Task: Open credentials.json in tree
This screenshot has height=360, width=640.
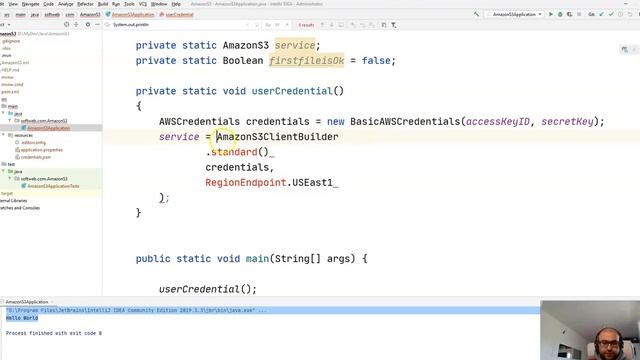Action: click(x=36, y=157)
